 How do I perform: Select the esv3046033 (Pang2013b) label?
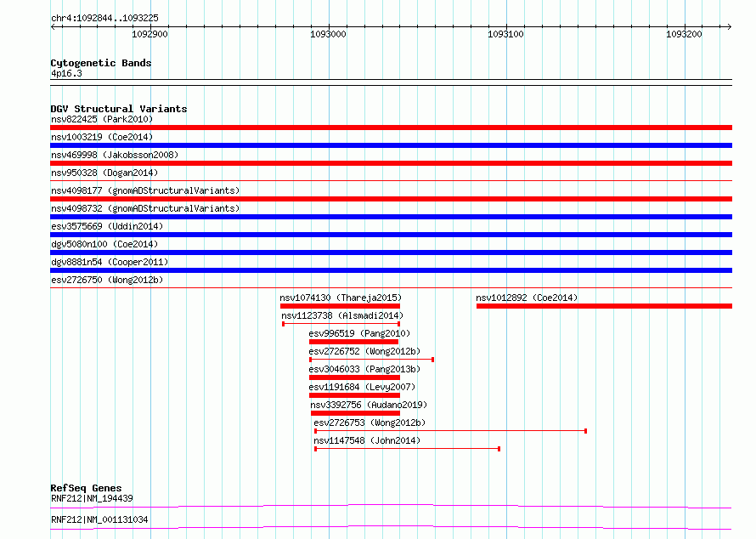(x=364, y=369)
